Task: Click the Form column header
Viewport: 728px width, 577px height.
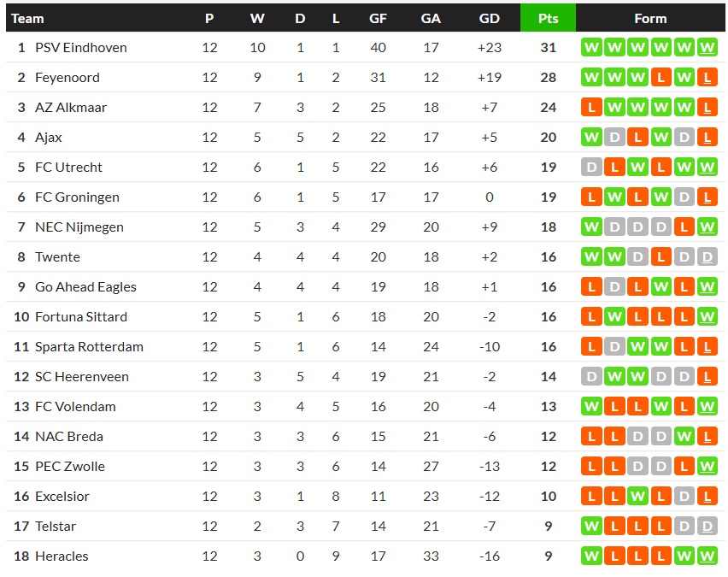Action: (x=650, y=18)
